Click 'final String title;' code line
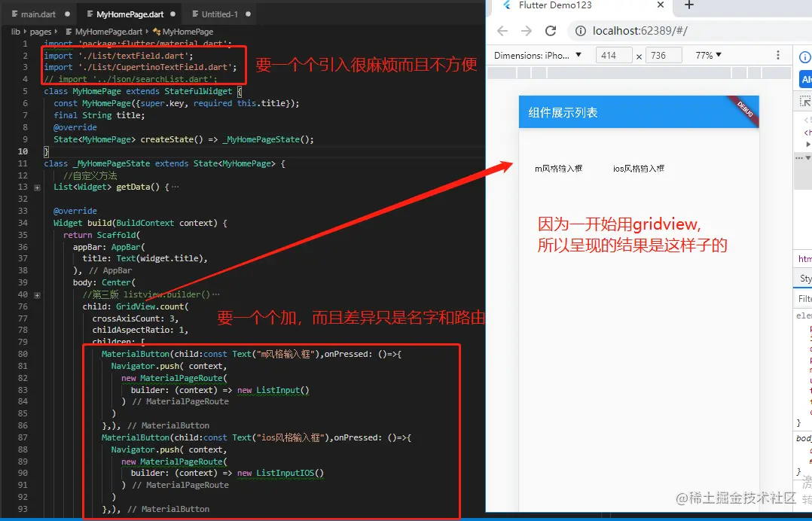This screenshot has width=812, height=521. [x=99, y=115]
